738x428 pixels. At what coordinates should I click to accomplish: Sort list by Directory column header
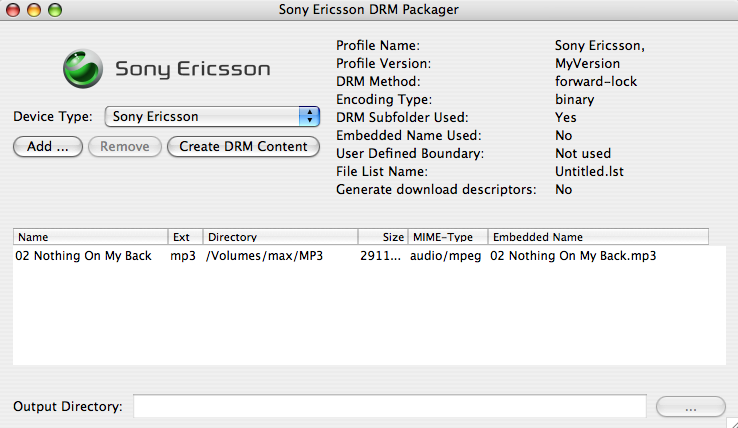(x=280, y=237)
